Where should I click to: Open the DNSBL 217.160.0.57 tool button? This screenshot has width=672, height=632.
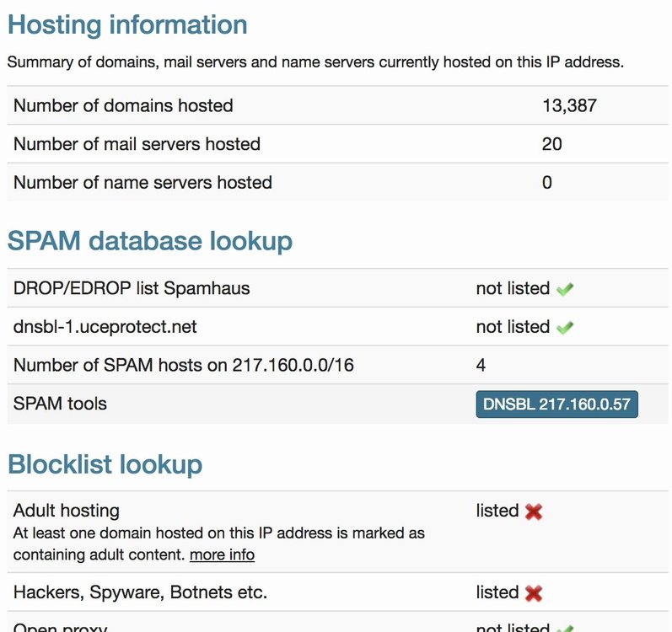[x=556, y=404]
